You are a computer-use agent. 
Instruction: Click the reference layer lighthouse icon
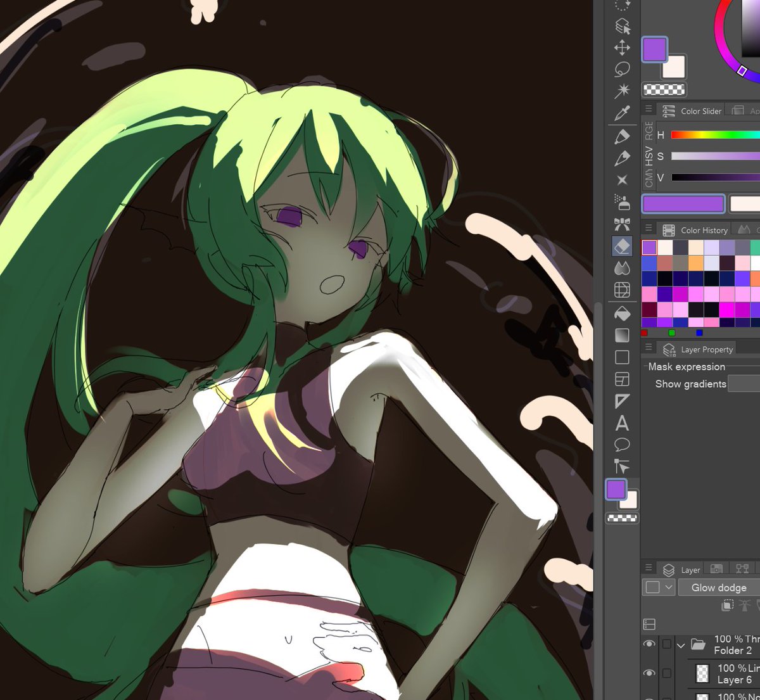pyautogui.click(x=745, y=606)
